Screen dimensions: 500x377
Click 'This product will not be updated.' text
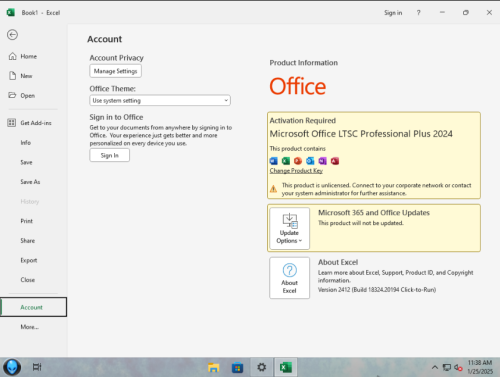pyautogui.click(x=361, y=223)
